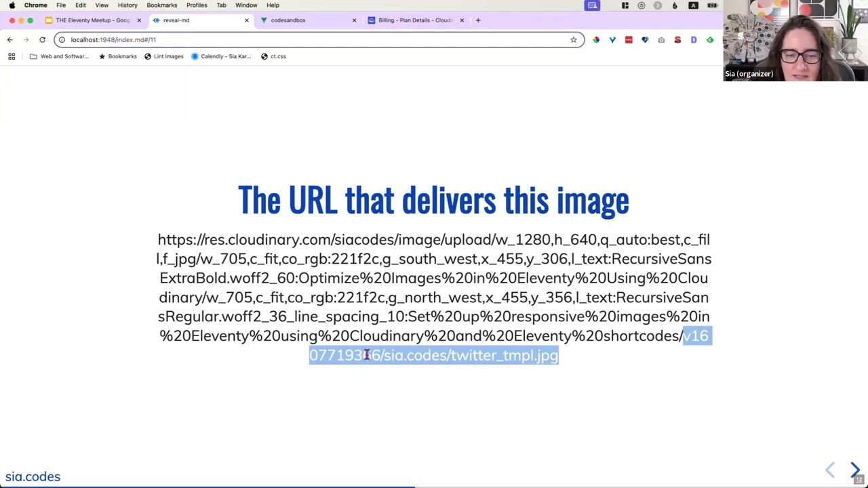Screen dimensions: 868x488
Task: Open the Profiles menu
Action: tap(197, 5)
